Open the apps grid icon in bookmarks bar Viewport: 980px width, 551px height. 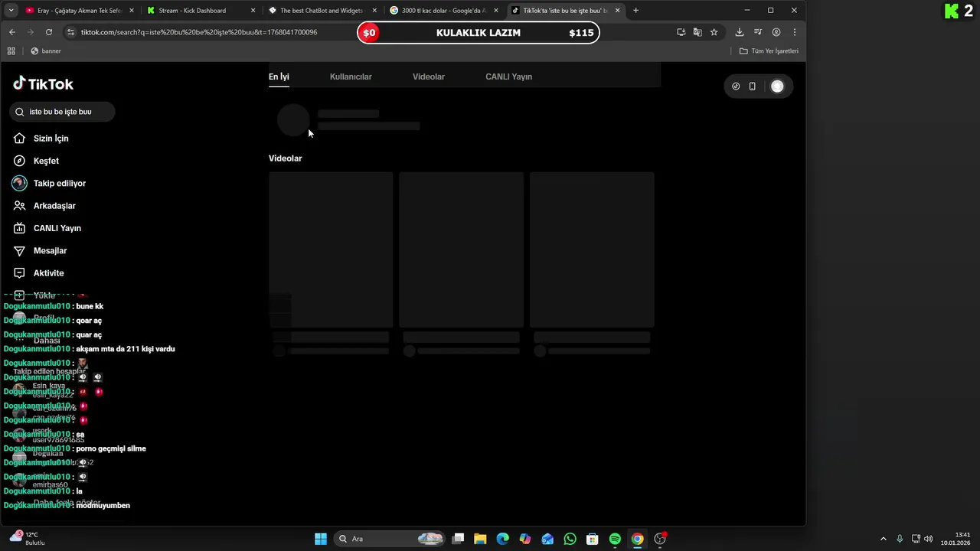(11, 51)
